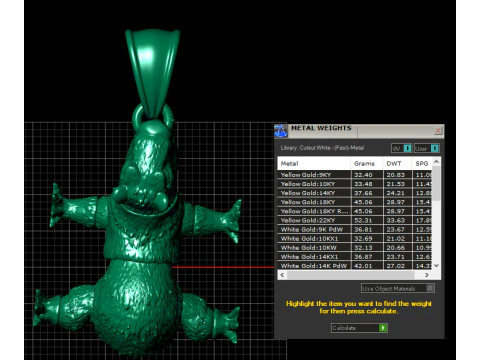Image resolution: width=480 pixels, height=360 pixels.
Task: Click the 21.53 DWT value
Action: coord(395,184)
